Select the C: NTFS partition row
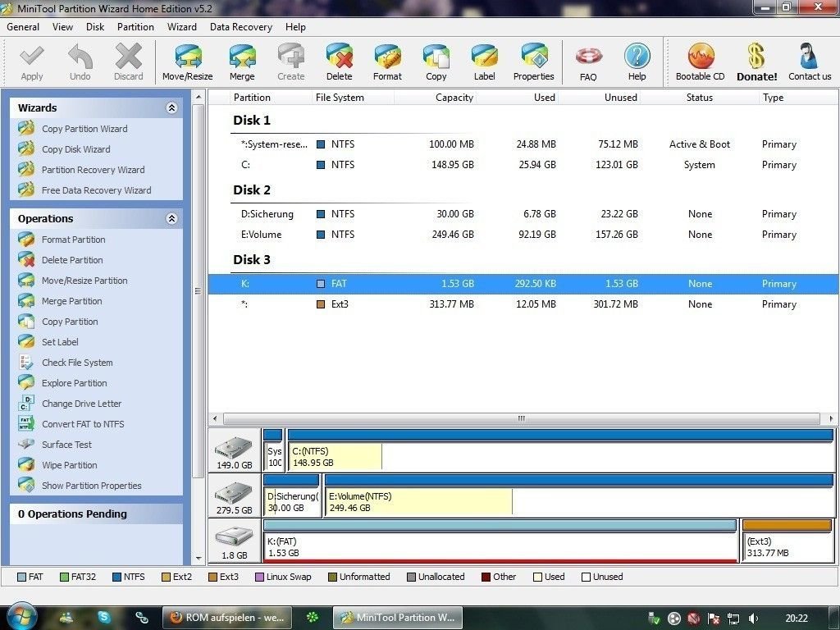This screenshot has width=840, height=630. click(x=523, y=165)
